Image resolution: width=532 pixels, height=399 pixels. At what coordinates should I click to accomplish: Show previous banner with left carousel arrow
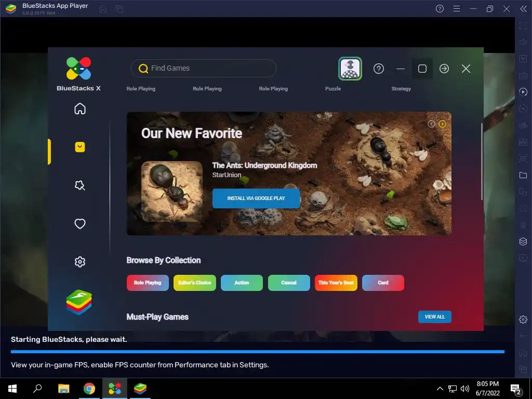(x=431, y=124)
